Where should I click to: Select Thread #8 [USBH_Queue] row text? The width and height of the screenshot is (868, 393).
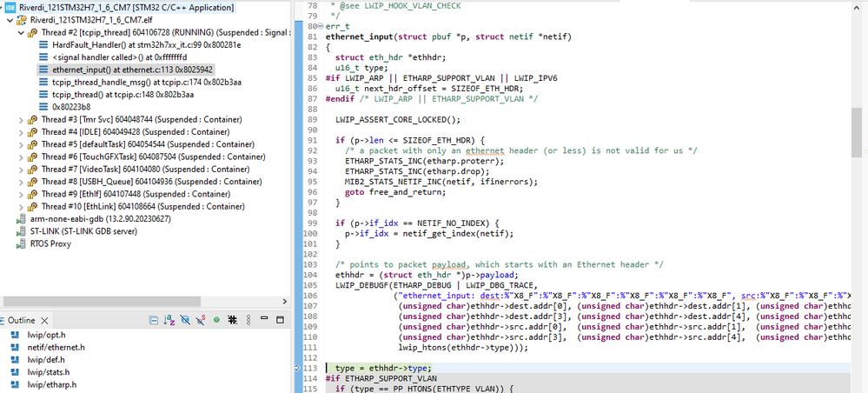click(x=152, y=181)
